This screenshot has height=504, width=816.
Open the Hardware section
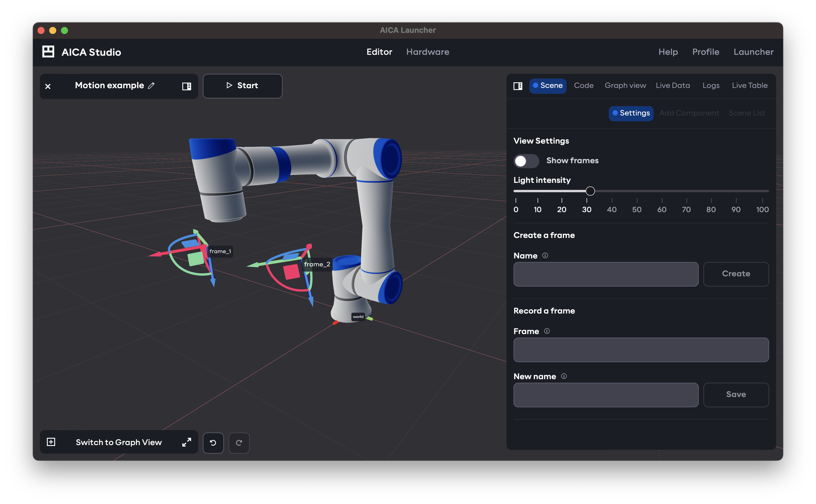[x=428, y=52]
